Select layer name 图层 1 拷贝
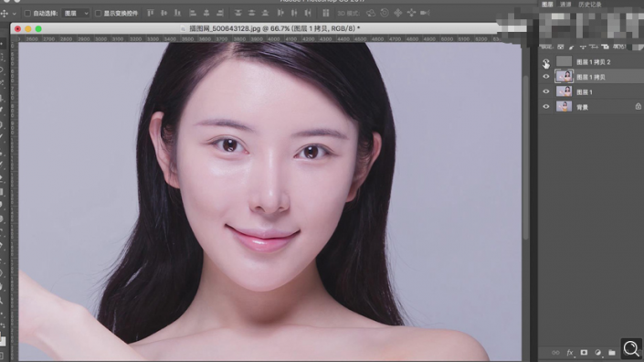644x362 pixels. [591, 78]
